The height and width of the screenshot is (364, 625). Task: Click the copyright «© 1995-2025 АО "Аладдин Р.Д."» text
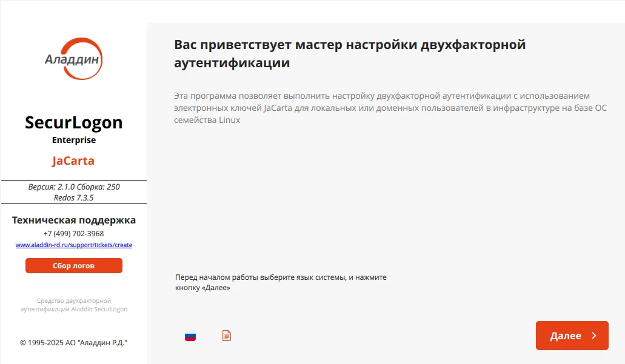coord(74,342)
